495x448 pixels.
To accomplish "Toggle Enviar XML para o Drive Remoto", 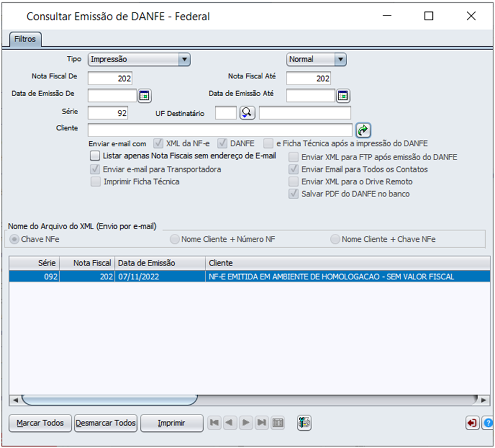I will coord(294,182).
